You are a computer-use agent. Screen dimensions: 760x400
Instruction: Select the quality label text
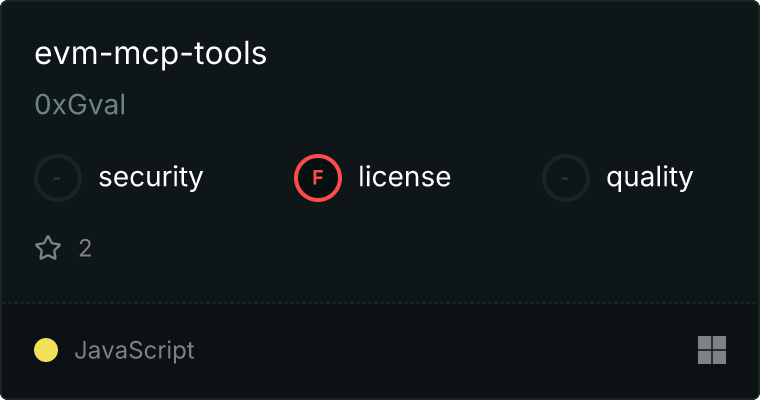coord(649,177)
